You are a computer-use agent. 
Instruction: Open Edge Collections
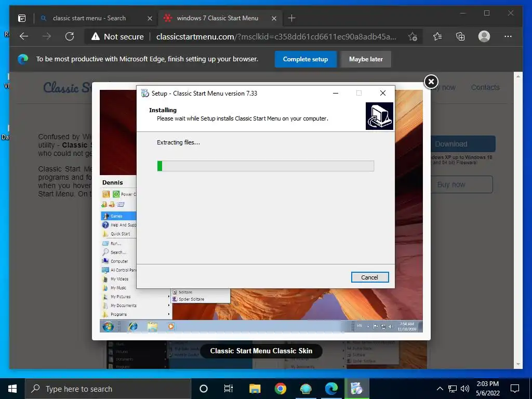[x=460, y=36]
